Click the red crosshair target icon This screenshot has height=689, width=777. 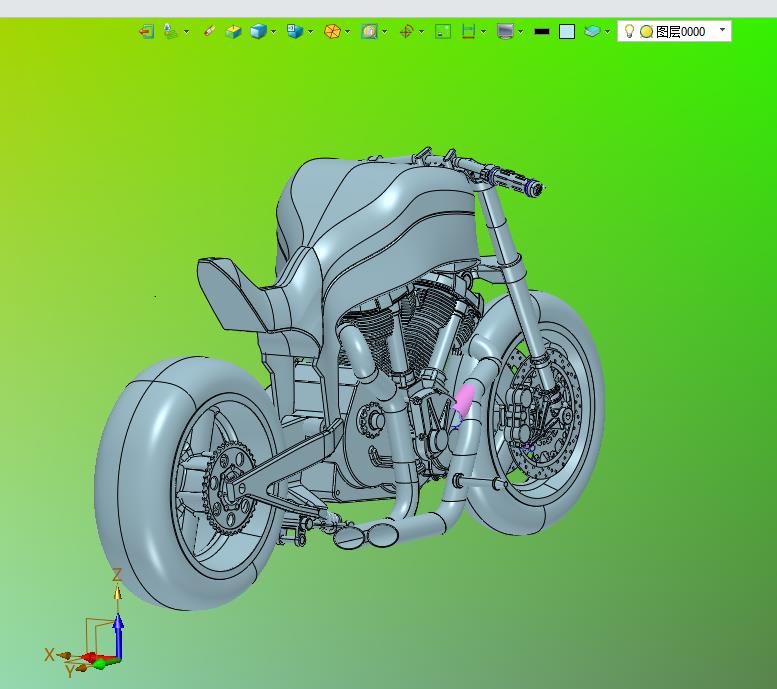tap(406, 32)
